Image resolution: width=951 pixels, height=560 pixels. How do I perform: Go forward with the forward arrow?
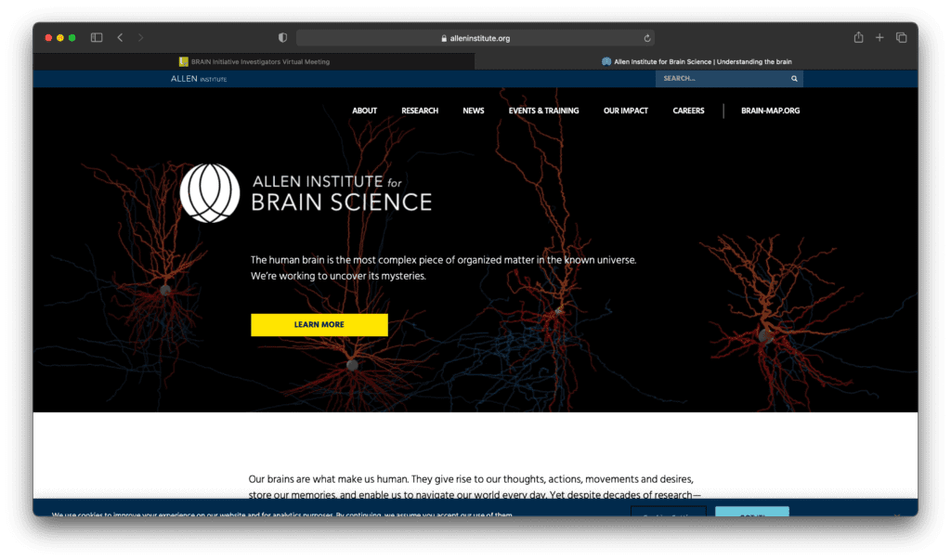(x=141, y=38)
